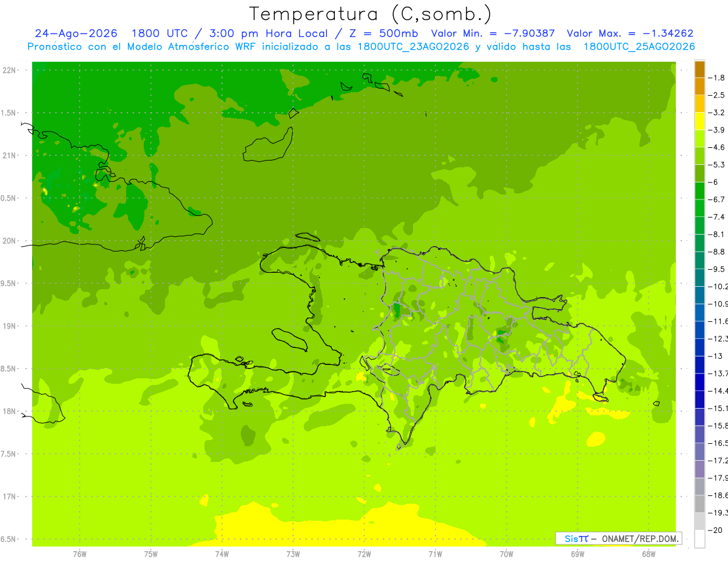Screen dimensions: 728x562
Task: Pick the purple swatch between -16.5 and -17.2
Action: 699,452
